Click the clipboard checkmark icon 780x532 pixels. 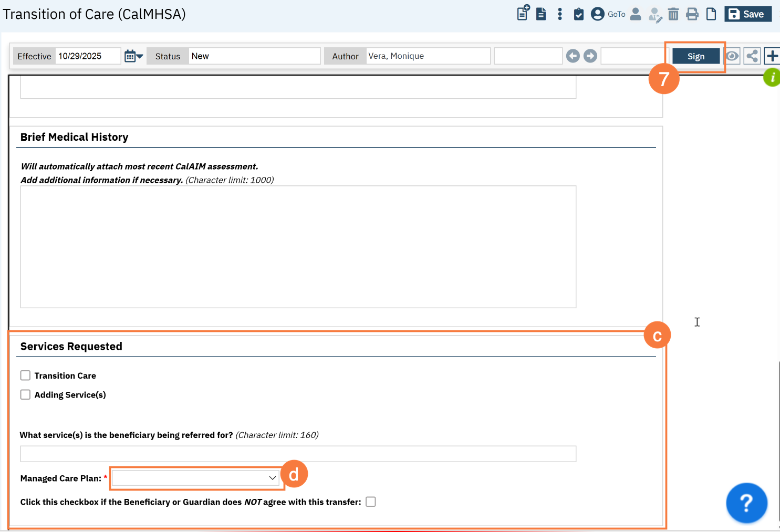[578, 14]
